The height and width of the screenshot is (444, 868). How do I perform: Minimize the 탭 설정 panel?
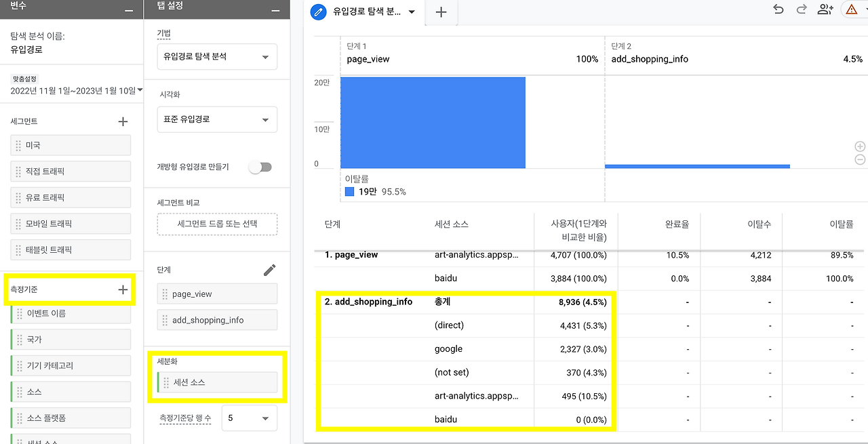(275, 10)
